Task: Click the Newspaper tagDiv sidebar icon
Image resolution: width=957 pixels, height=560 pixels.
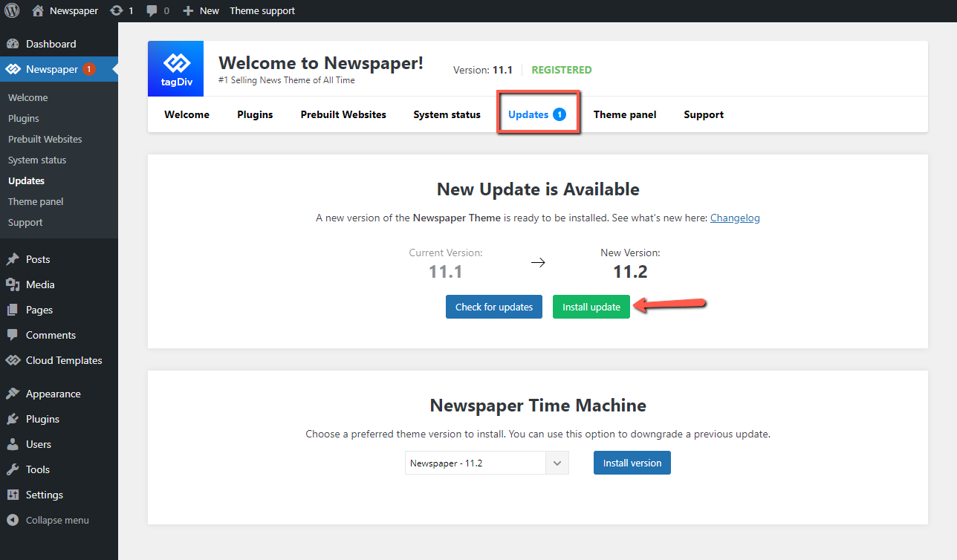Action: [13, 69]
